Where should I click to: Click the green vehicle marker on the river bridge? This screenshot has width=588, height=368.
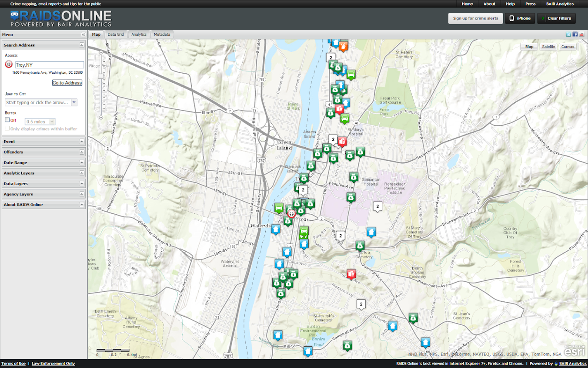coord(279,208)
